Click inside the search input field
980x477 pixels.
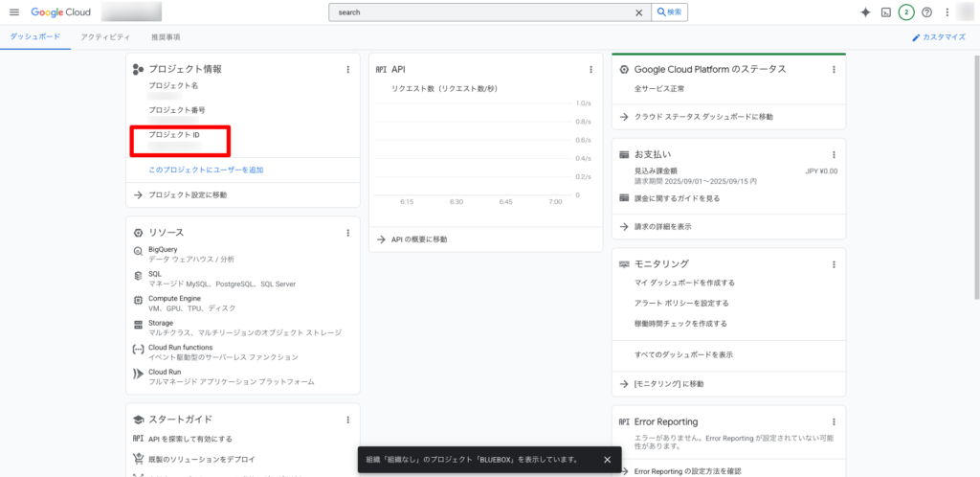(x=479, y=12)
